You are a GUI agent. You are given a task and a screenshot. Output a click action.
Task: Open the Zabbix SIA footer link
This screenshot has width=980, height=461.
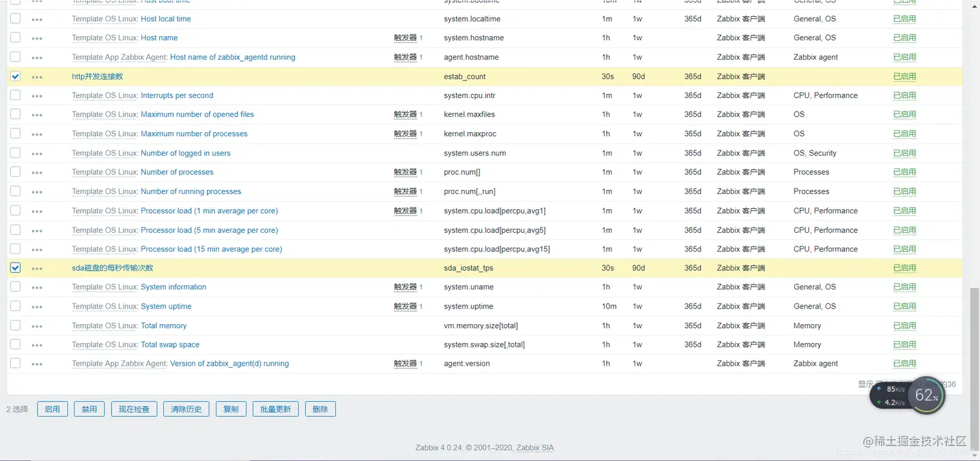click(x=535, y=447)
